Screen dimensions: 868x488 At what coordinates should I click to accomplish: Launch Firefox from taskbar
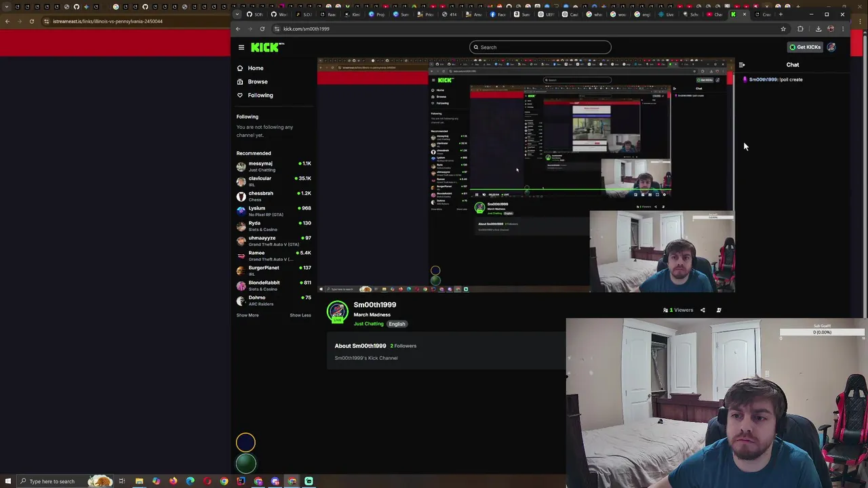coord(173,481)
